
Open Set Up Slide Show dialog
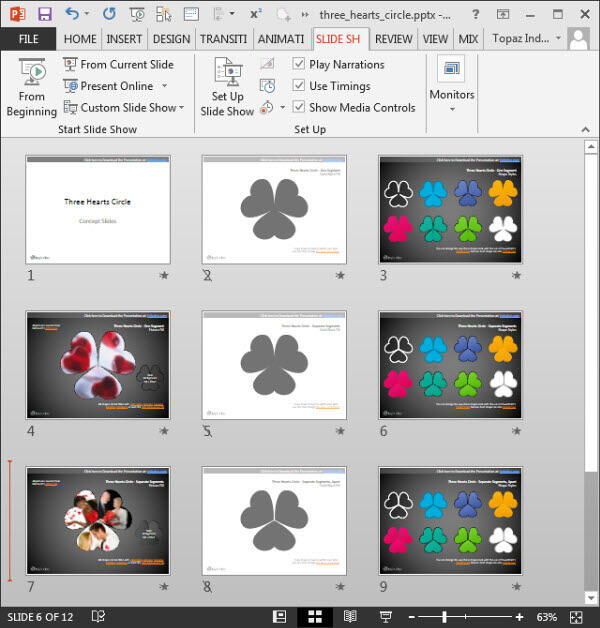pos(227,88)
